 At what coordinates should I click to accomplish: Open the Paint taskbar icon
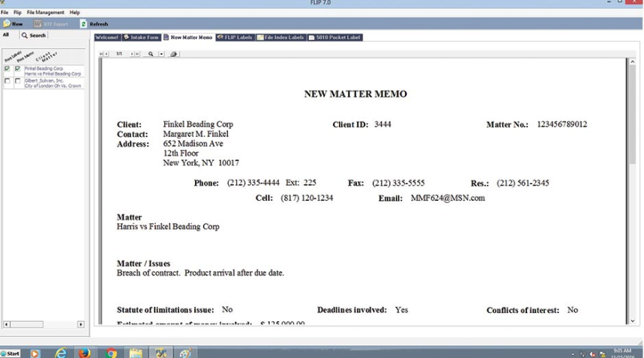click(x=185, y=353)
